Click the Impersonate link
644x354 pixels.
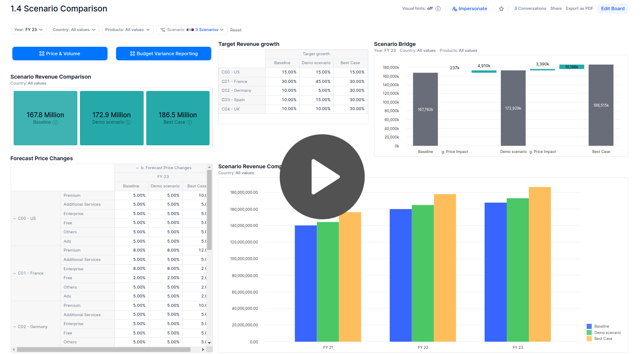(470, 8)
